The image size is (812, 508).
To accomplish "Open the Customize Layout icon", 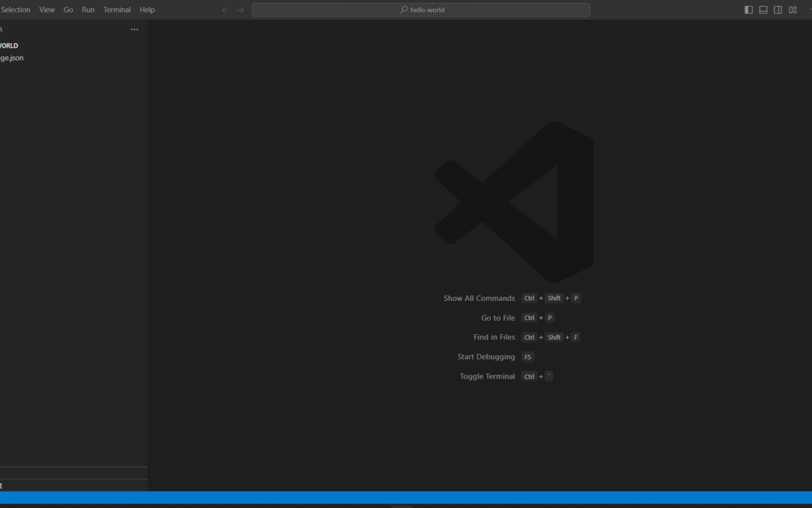I will coord(792,10).
